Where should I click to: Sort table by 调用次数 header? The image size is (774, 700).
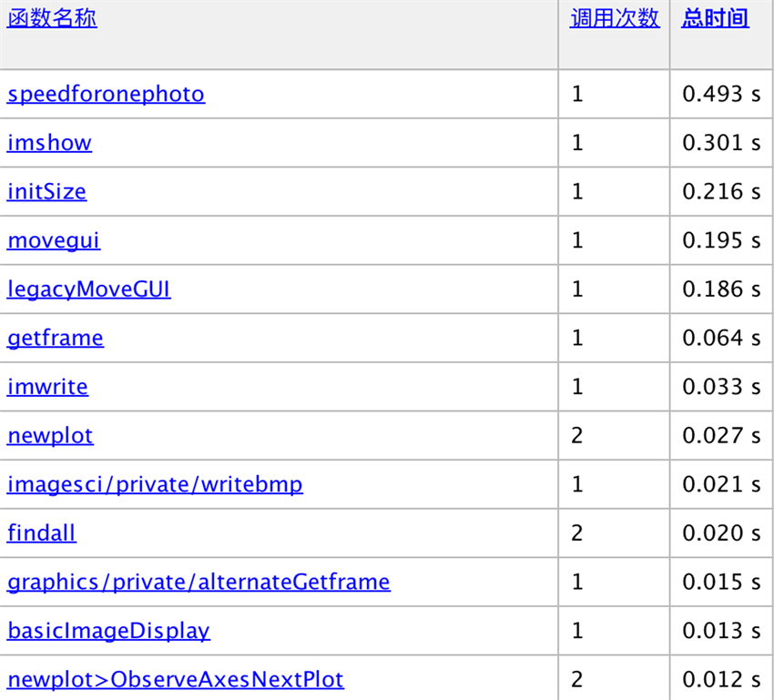pos(615,19)
